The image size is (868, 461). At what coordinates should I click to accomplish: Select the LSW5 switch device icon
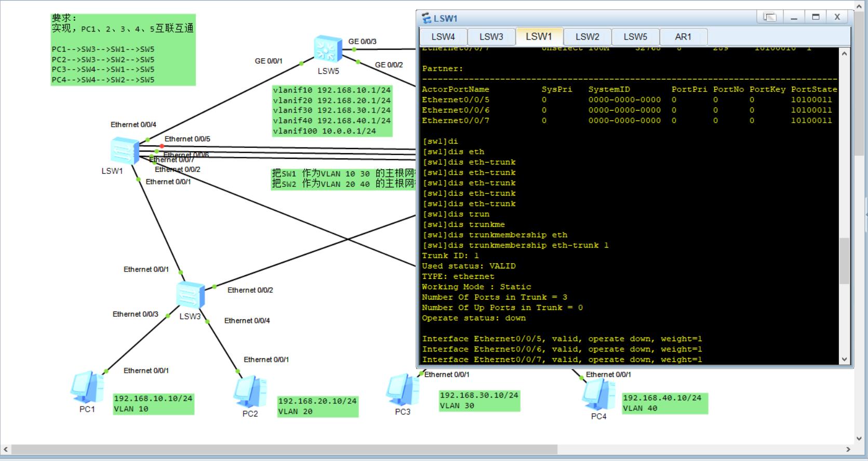point(328,50)
